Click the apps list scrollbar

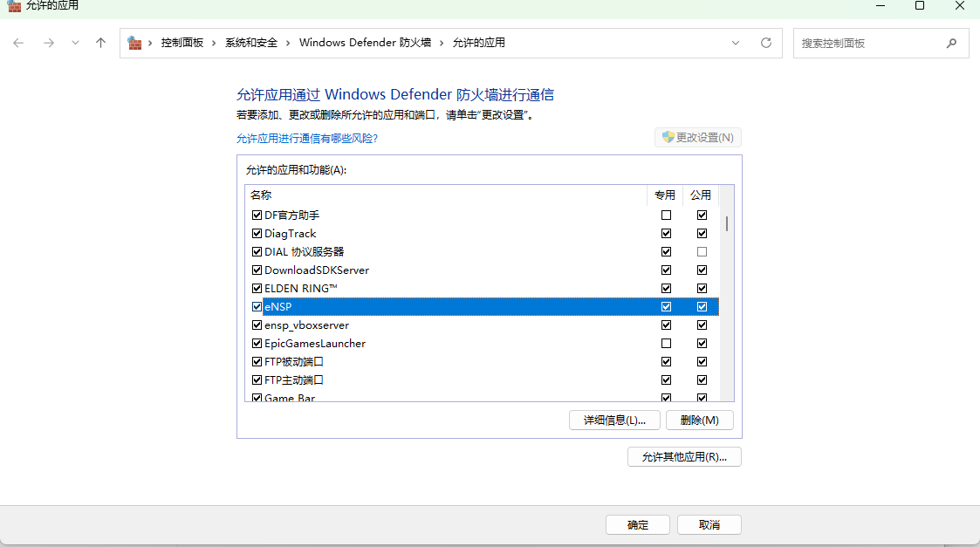tap(725, 223)
